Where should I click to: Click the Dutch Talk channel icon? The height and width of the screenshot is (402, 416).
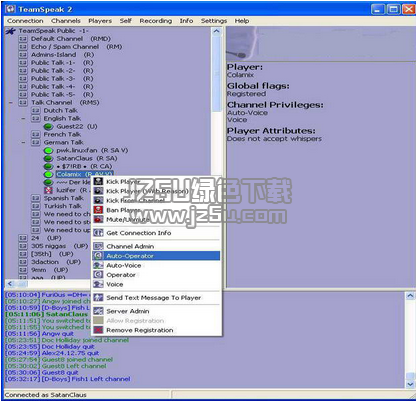[36, 111]
